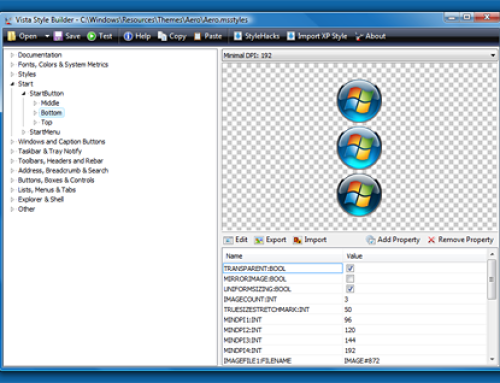This screenshot has width=500, height=383.
Task: Select Windows and Caption Buttons item
Action: click(61, 142)
